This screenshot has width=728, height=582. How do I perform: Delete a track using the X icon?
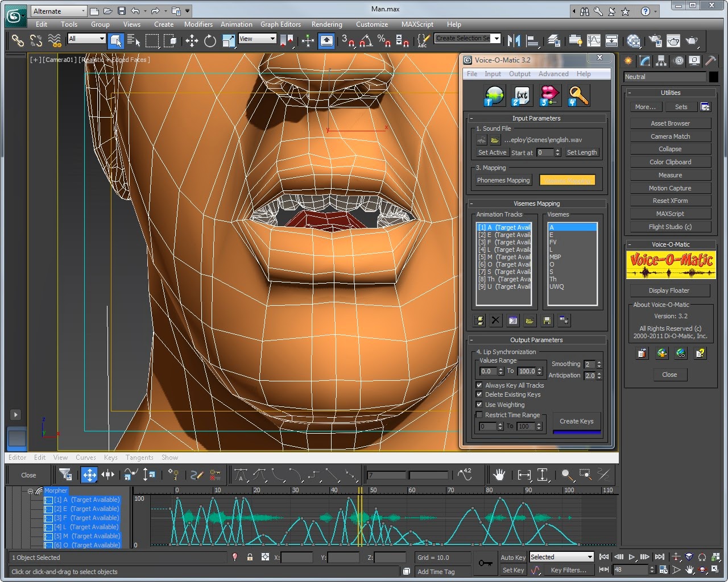tap(495, 320)
